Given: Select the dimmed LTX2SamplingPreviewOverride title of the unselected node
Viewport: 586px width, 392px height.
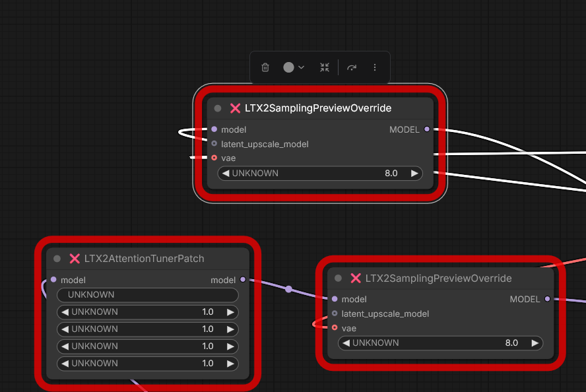Looking at the screenshot, I should tap(438, 278).
